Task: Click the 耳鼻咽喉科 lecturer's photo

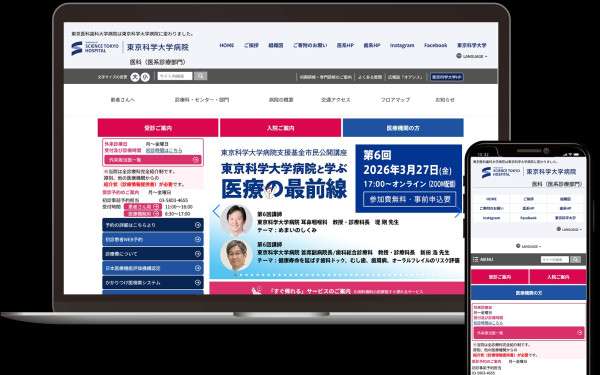Action: click(x=236, y=220)
